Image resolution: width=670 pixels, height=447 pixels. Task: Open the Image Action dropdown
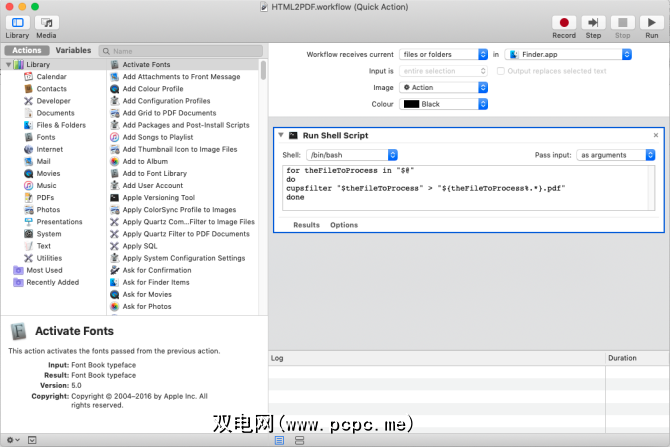(443, 87)
